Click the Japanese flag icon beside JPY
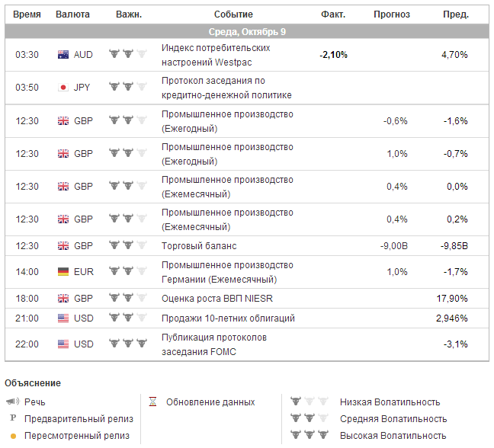The height and width of the screenshot is (448, 494). pyautogui.click(x=63, y=88)
